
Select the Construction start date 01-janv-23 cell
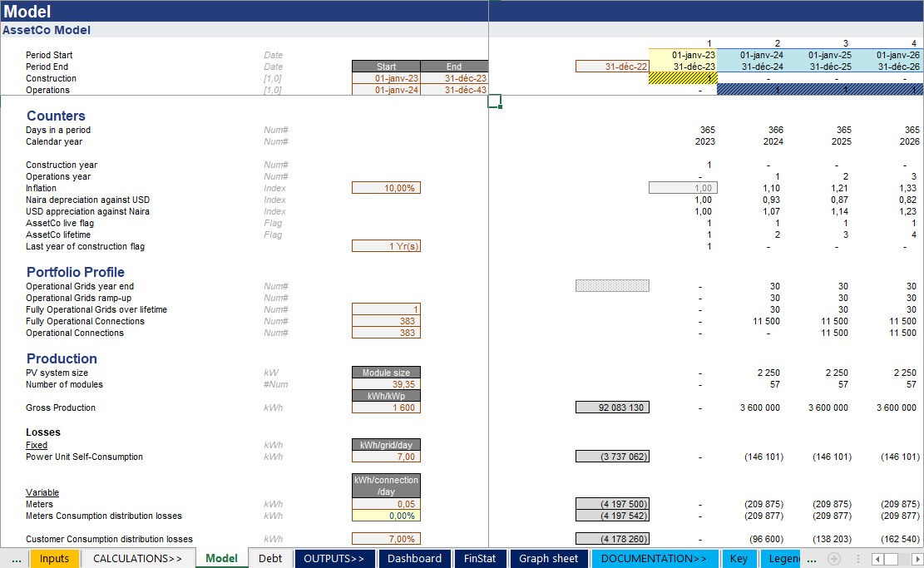tap(386, 78)
